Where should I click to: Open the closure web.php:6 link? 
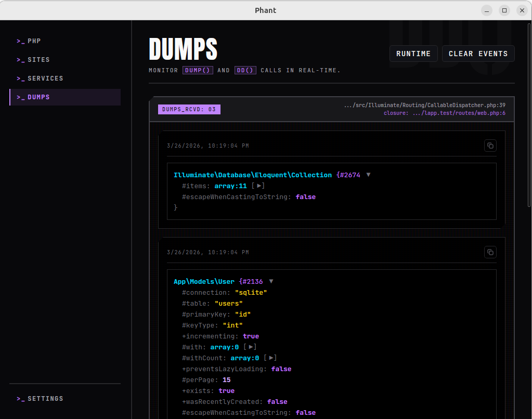(x=445, y=113)
